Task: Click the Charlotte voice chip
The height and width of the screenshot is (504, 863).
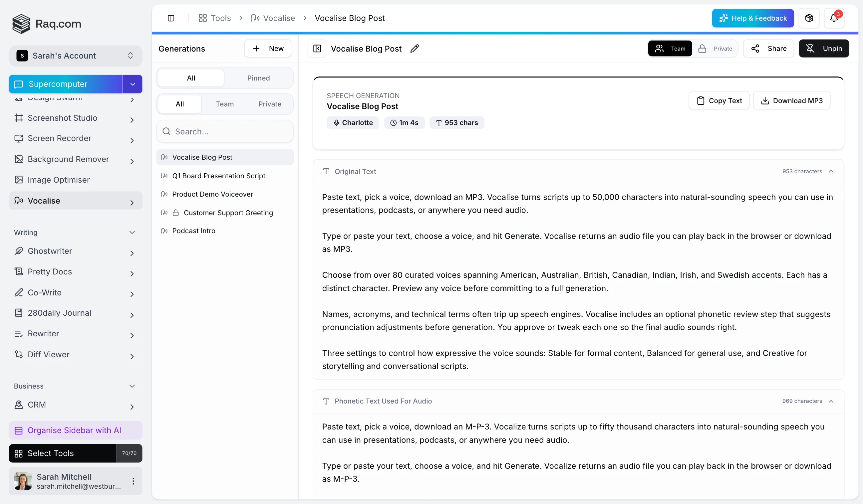Action: pyautogui.click(x=353, y=122)
